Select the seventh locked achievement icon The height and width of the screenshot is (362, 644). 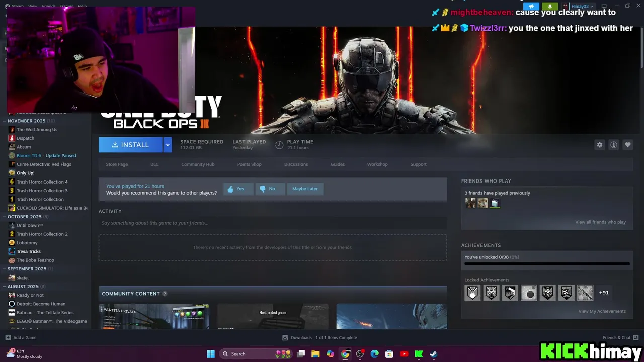[585, 293]
